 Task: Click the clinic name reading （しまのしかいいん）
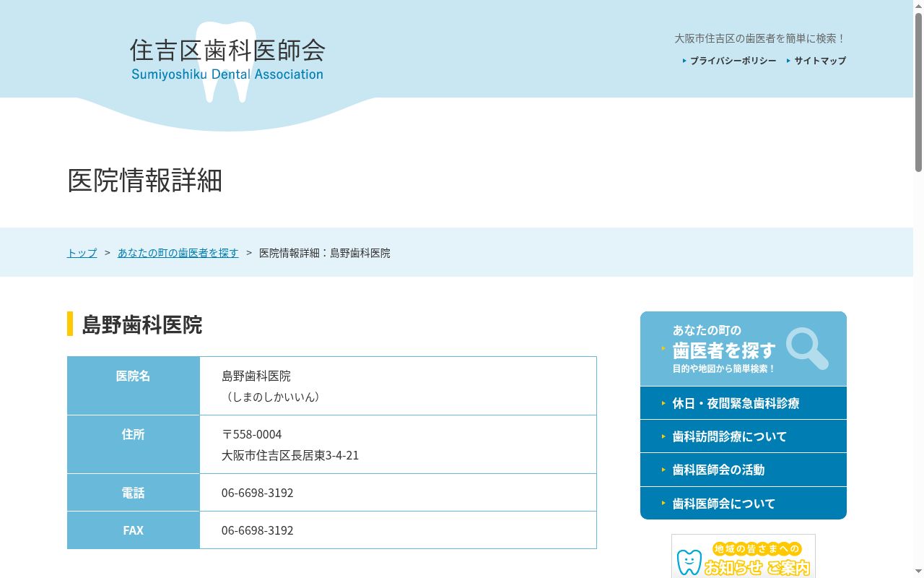[271, 397]
